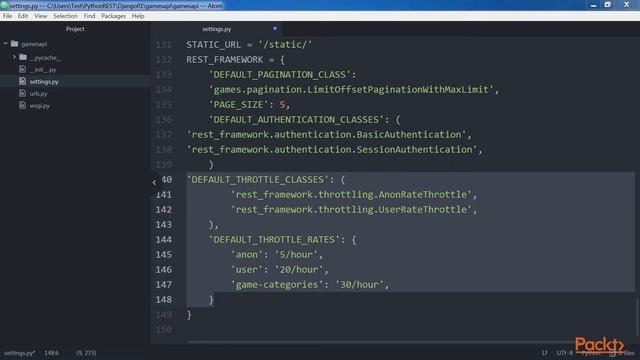Click the LF line-ending selector
The height and width of the screenshot is (360, 640).
(545, 353)
